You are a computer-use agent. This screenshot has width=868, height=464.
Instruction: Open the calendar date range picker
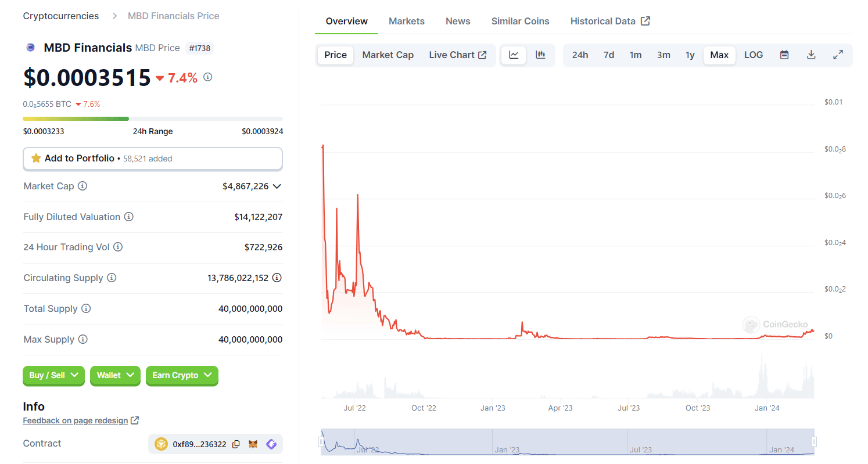coord(784,55)
